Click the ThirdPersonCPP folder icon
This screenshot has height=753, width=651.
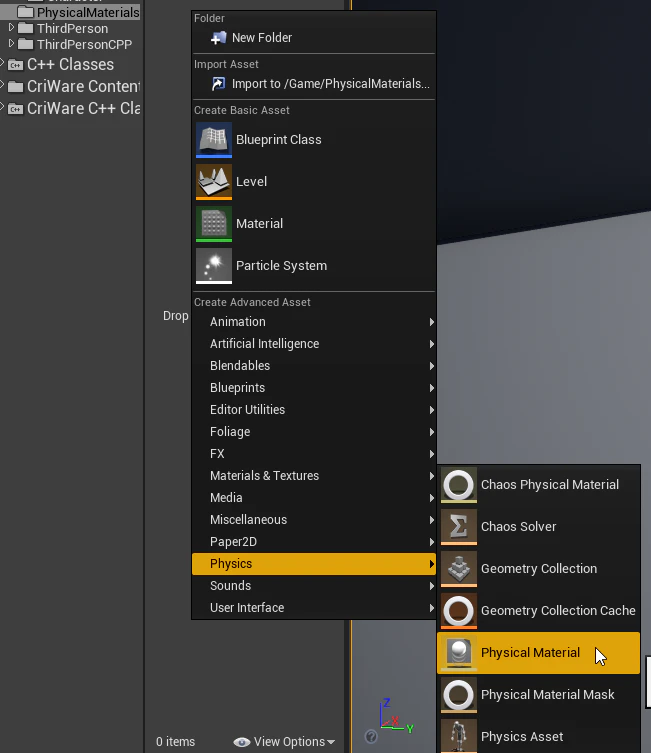click(x=25, y=44)
